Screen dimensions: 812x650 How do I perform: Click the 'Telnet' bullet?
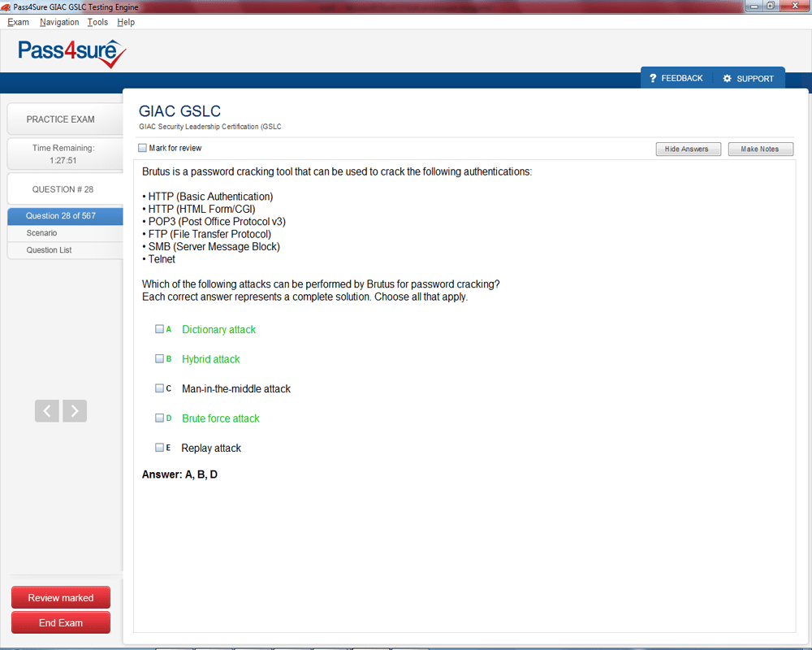[x=158, y=259]
